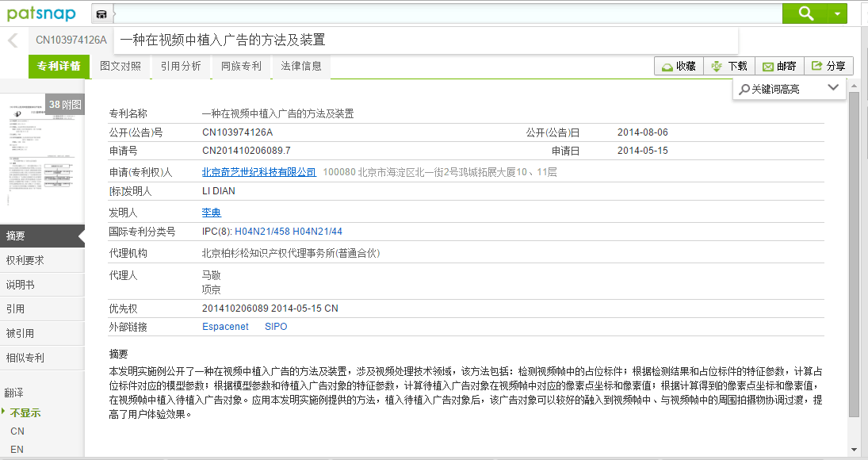
Task: Switch to the 专利详情 tab
Action: click(x=59, y=67)
